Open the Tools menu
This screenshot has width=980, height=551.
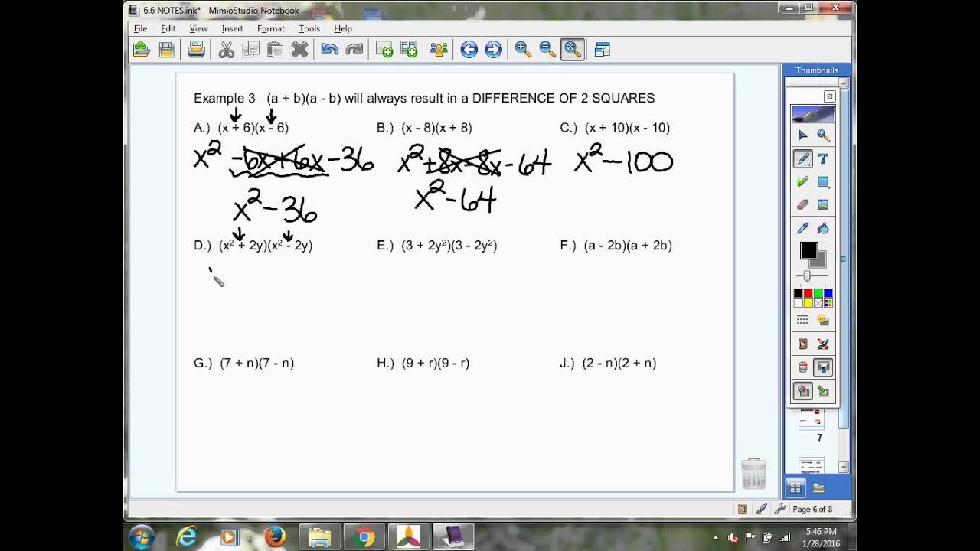click(x=309, y=28)
